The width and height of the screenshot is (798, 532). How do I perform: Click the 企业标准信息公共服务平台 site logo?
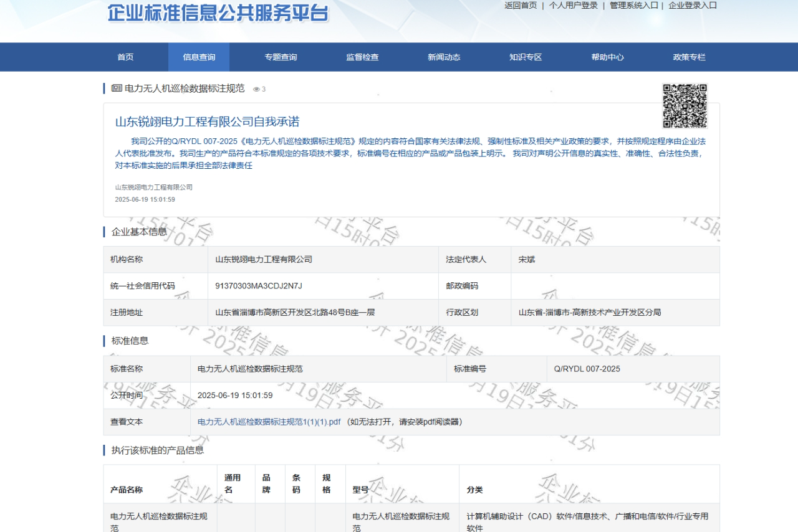tap(218, 12)
